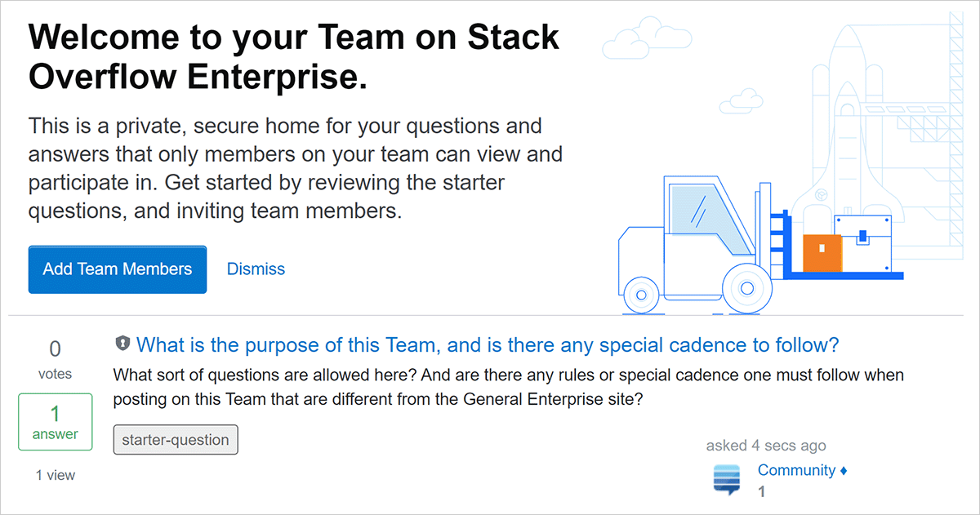Click the Community user avatar icon

pyautogui.click(x=726, y=480)
